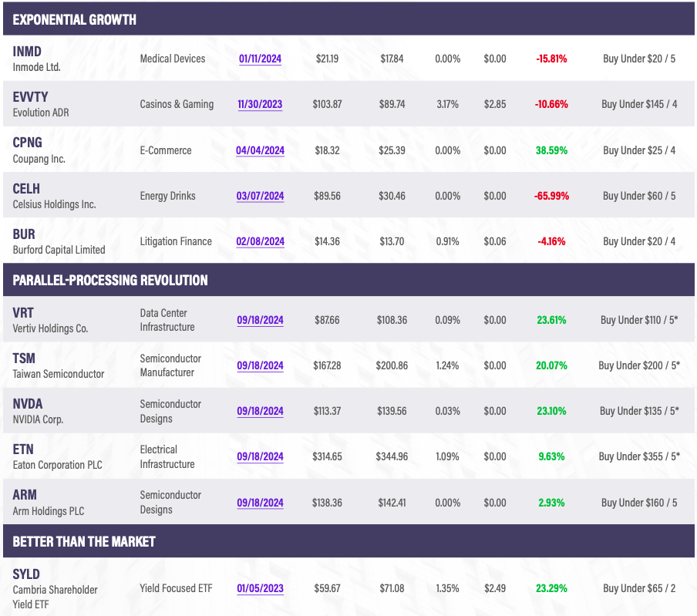The width and height of the screenshot is (697, 616).
Task: Click the Casinos & Gaming sector cell
Action: point(177,104)
